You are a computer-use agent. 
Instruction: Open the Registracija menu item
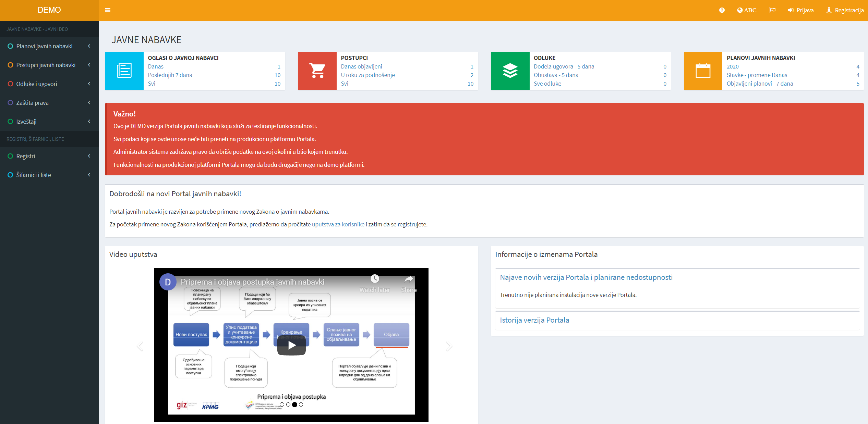tap(845, 10)
